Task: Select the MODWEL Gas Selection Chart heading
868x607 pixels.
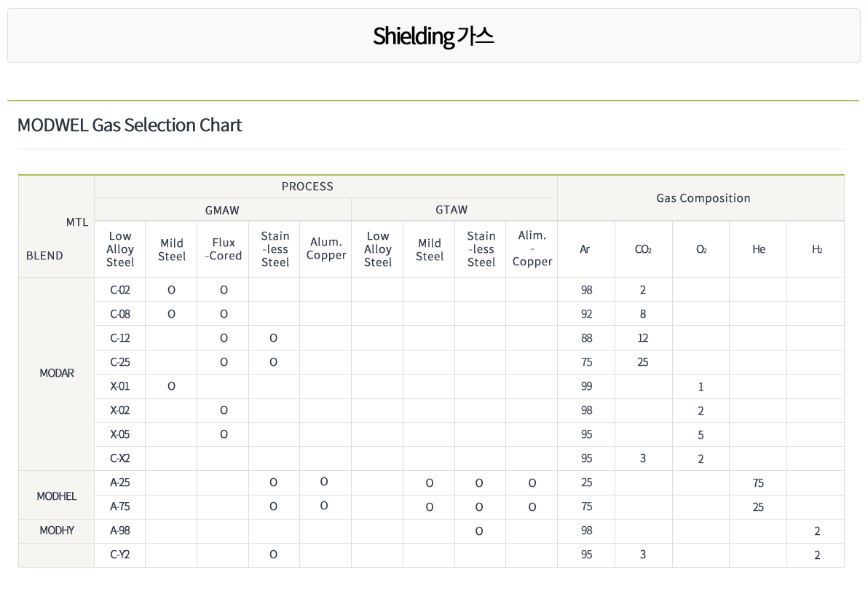Action: [x=130, y=125]
